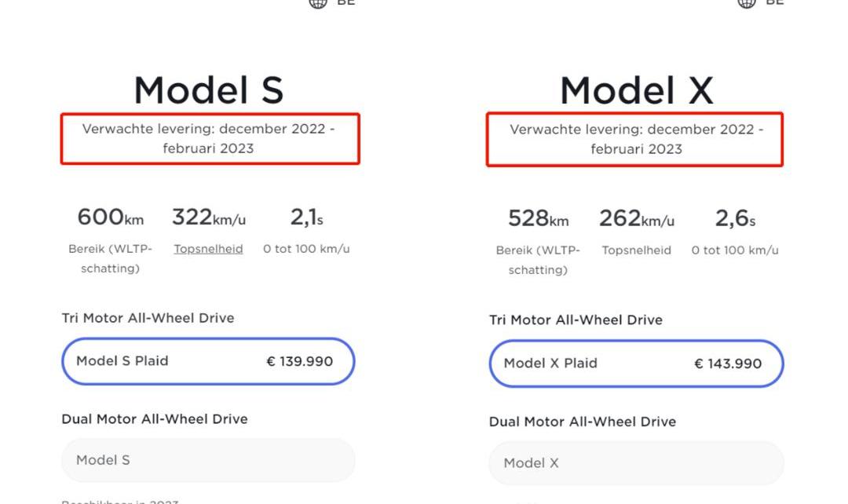Click the Model S heading
The height and width of the screenshot is (504, 848).
[208, 90]
